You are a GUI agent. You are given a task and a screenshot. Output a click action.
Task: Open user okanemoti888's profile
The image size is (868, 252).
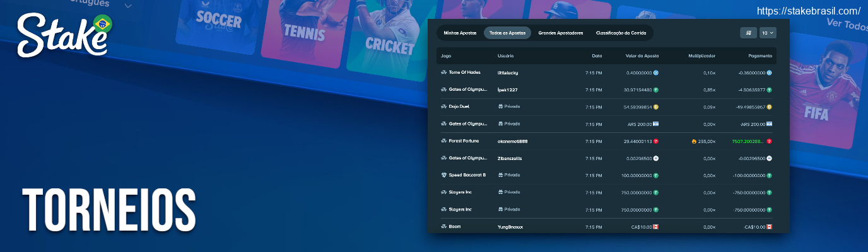coord(513,141)
